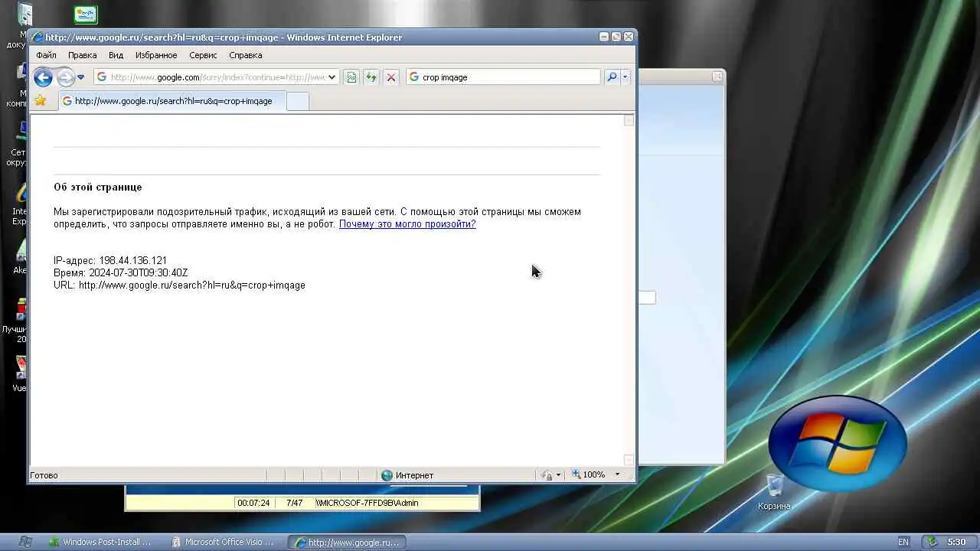Click the \\MICROSOF-7FFD9B\Admin text
The width and height of the screenshot is (980, 551).
(x=367, y=503)
